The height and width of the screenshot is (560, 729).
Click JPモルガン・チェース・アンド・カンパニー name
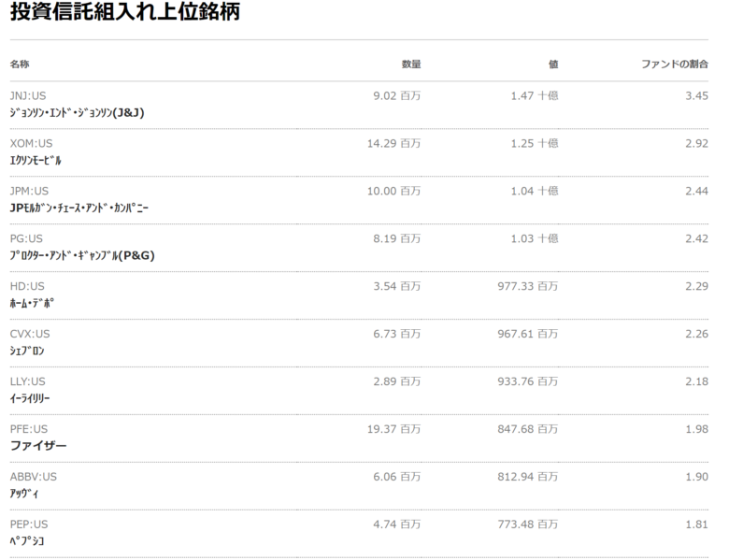[79, 208]
